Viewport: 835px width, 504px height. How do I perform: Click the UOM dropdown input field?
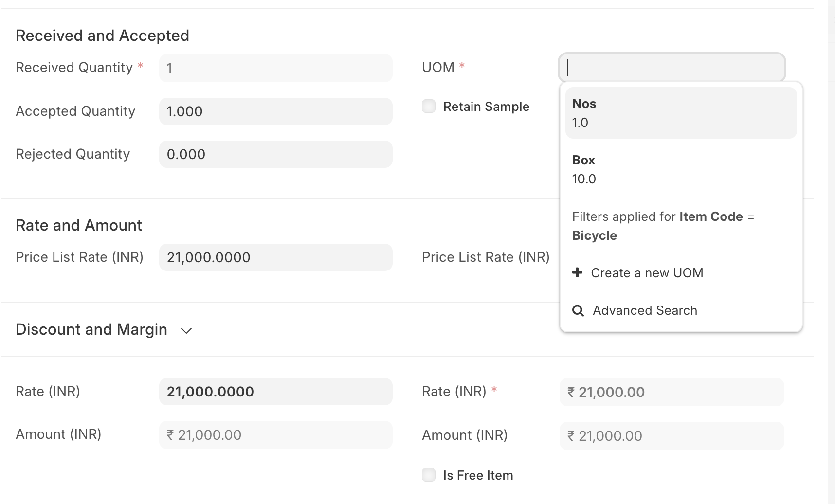672,67
